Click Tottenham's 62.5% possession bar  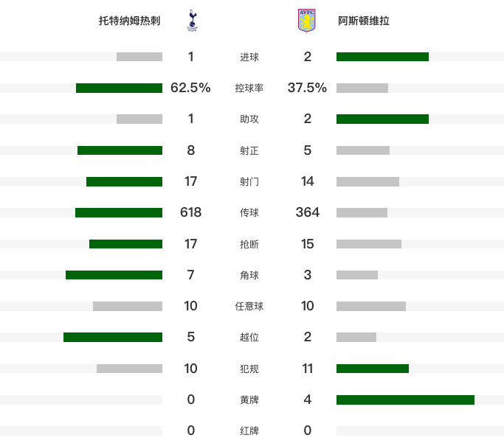(x=119, y=88)
